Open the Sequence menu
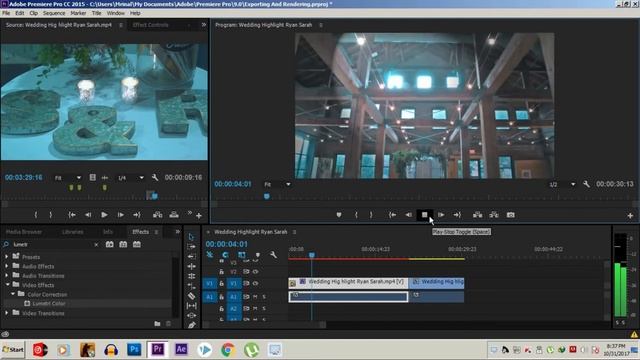The image size is (640, 360). [54, 13]
